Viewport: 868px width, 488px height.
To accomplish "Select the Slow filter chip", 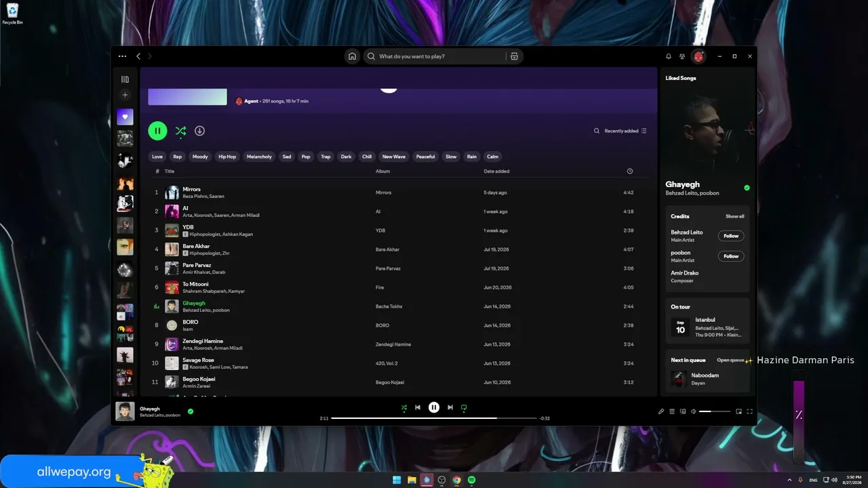I will coord(451,157).
